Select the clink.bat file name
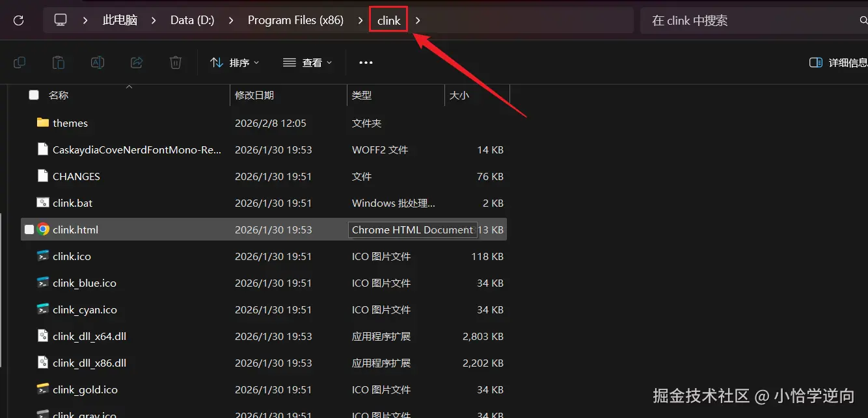This screenshot has width=868, height=418. 73,203
